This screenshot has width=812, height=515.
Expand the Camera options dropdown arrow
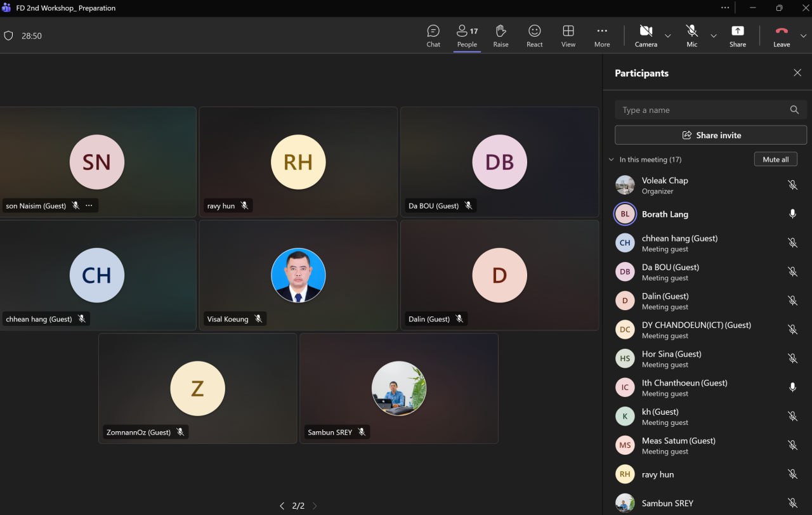(667, 36)
